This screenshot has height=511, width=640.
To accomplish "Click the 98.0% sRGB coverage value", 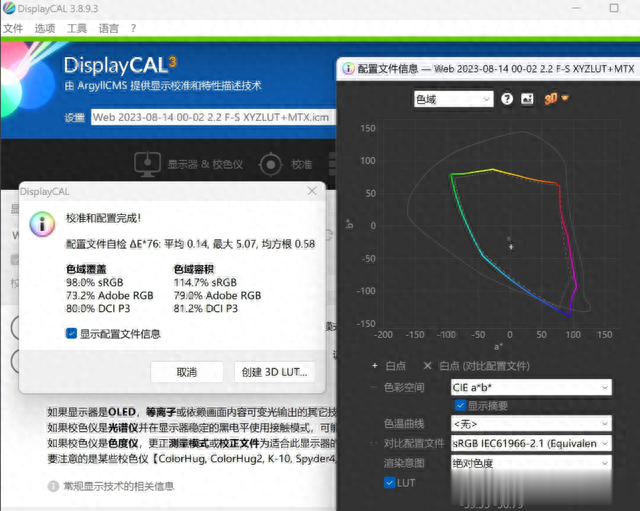I will (94, 282).
